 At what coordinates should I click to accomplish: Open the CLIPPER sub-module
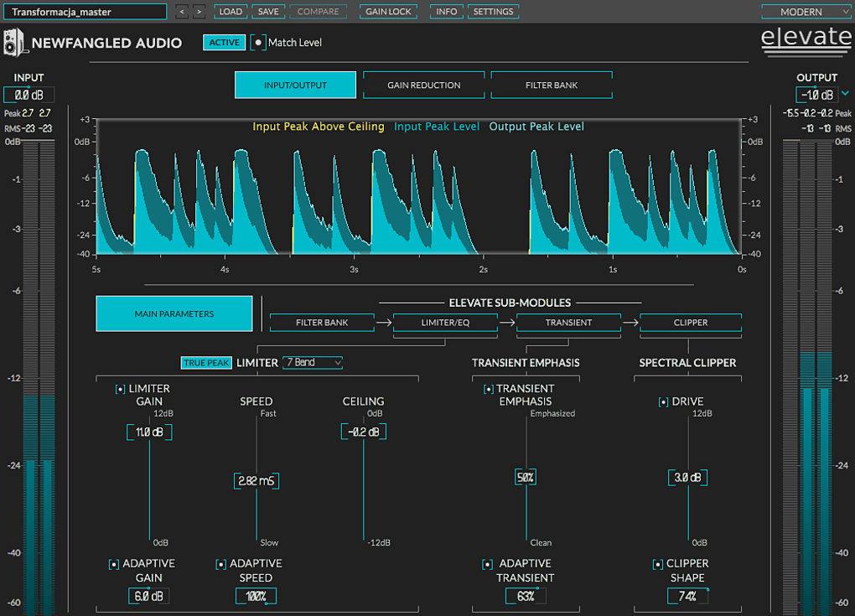click(x=691, y=322)
